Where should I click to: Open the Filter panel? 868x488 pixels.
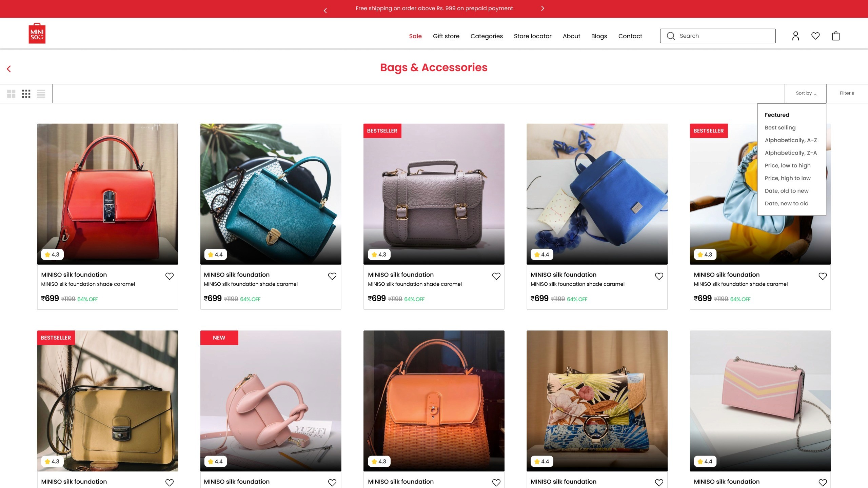point(847,93)
